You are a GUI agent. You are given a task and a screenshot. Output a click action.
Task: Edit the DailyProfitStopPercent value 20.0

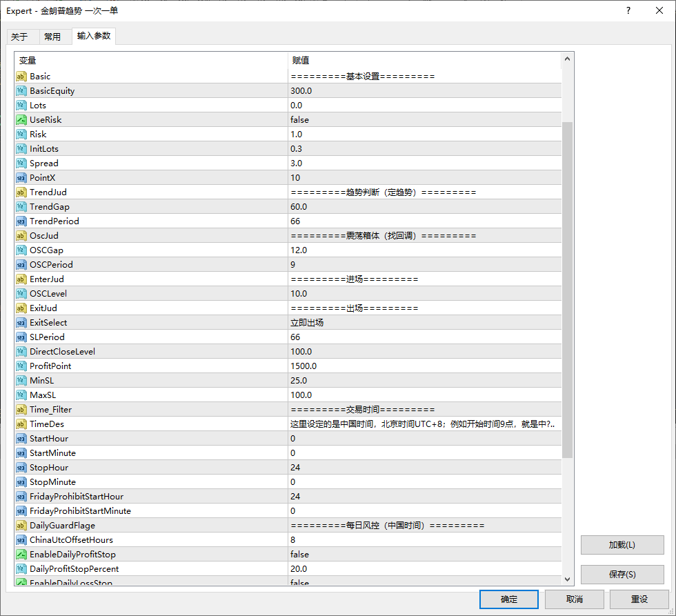425,569
